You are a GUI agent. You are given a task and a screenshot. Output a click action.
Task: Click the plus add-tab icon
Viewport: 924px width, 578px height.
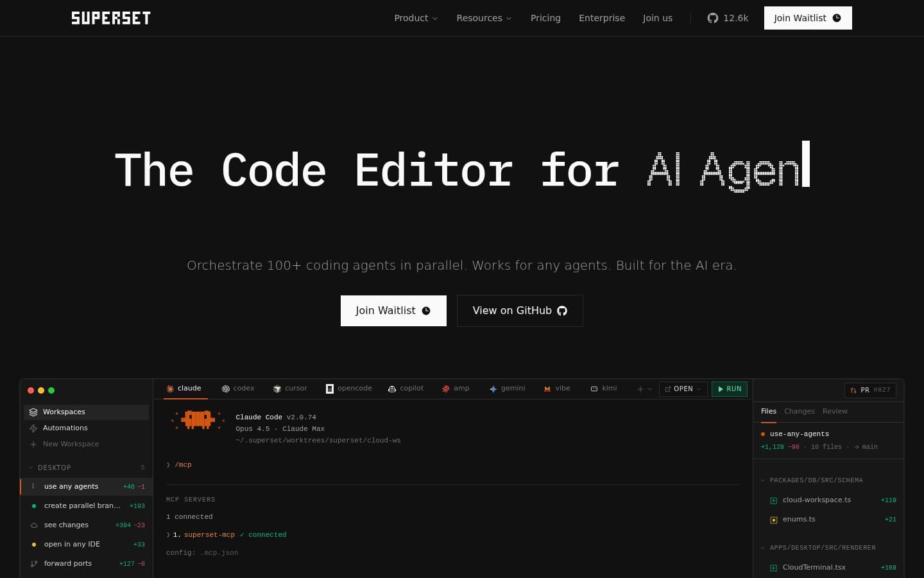(x=640, y=389)
